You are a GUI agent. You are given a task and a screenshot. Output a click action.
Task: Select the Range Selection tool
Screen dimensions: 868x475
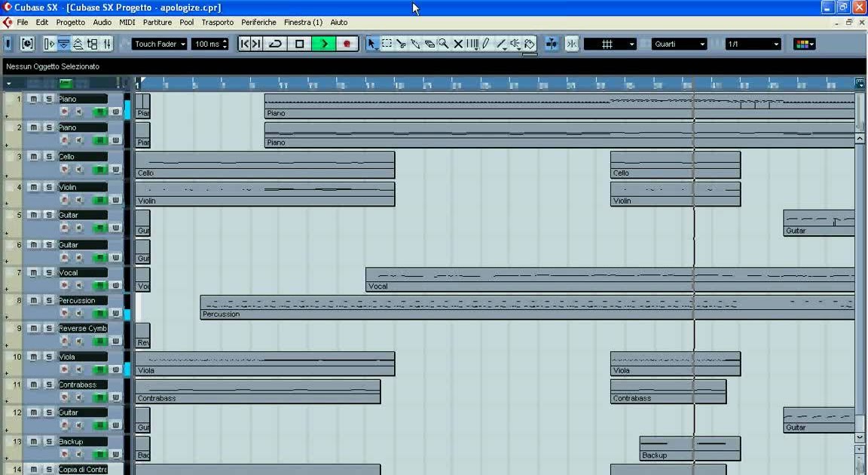point(387,44)
